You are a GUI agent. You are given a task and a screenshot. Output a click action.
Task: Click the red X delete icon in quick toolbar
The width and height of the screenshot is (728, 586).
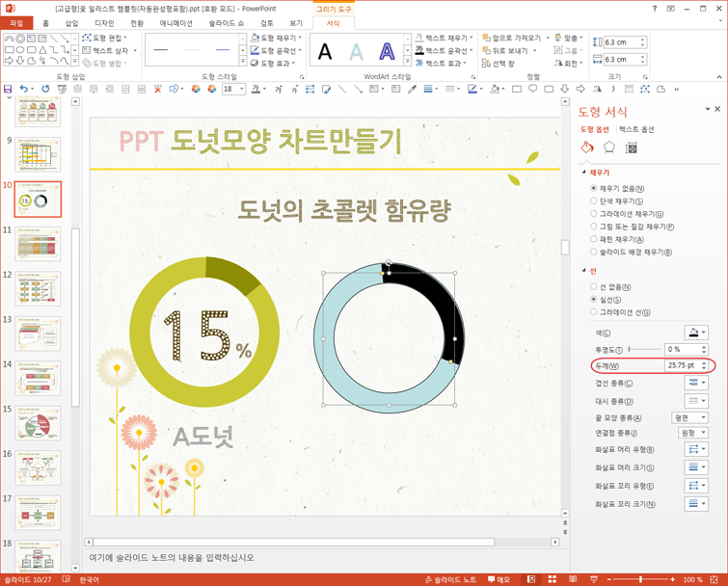(158, 89)
